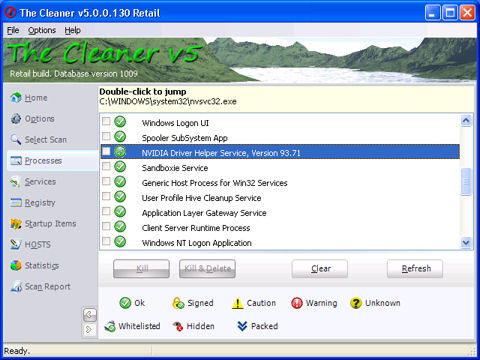This screenshot has height=360, width=480.
Task: Select the Sandboxie Service row text
Action: click(x=175, y=168)
